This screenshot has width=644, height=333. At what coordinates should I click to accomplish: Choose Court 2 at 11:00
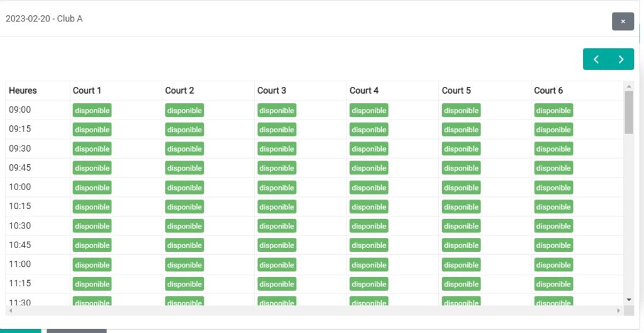[x=184, y=265]
